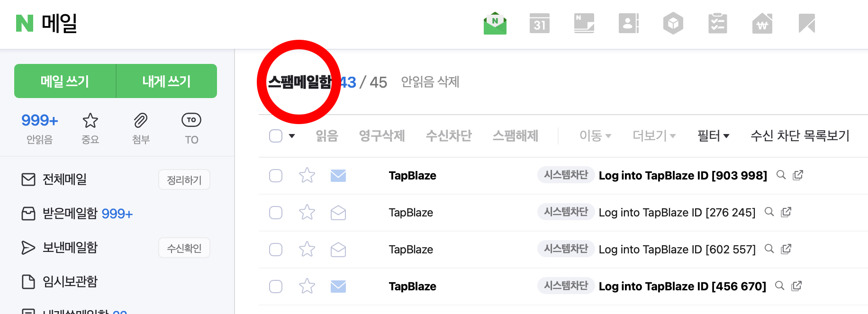Preview the [602 557] email with magnifier
Screen dimensions: 868x314
tap(769, 249)
